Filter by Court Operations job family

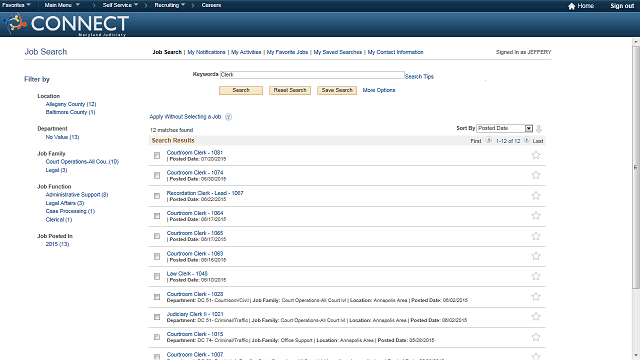pos(82,162)
